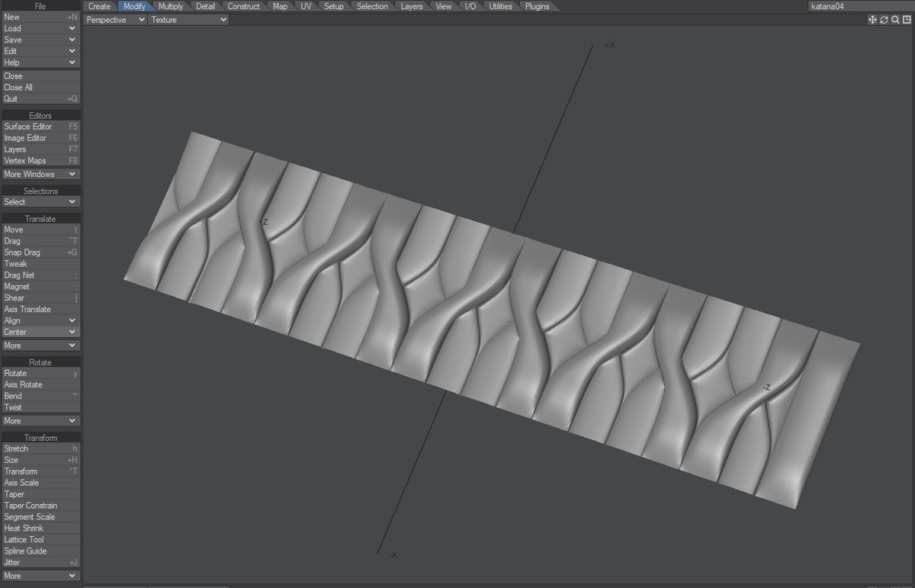Click the viewport maximize layout icon
The height and width of the screenshot is (588, 915).
907,20
